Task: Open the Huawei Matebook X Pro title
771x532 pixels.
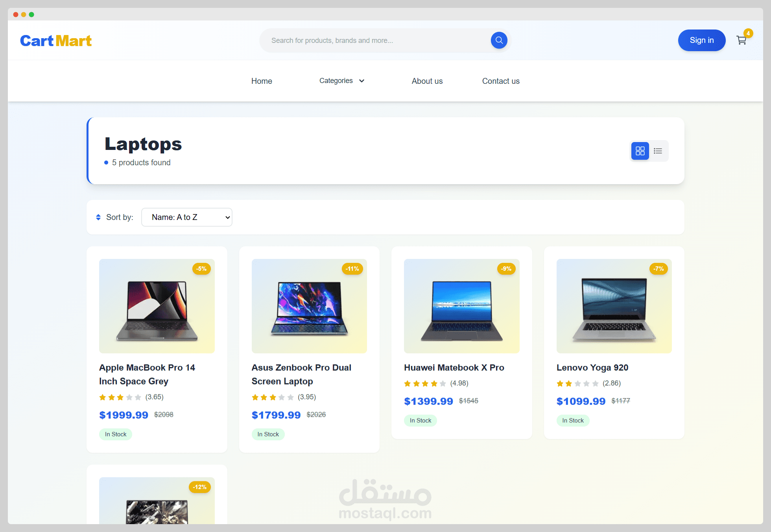Action: pos(454,368)
